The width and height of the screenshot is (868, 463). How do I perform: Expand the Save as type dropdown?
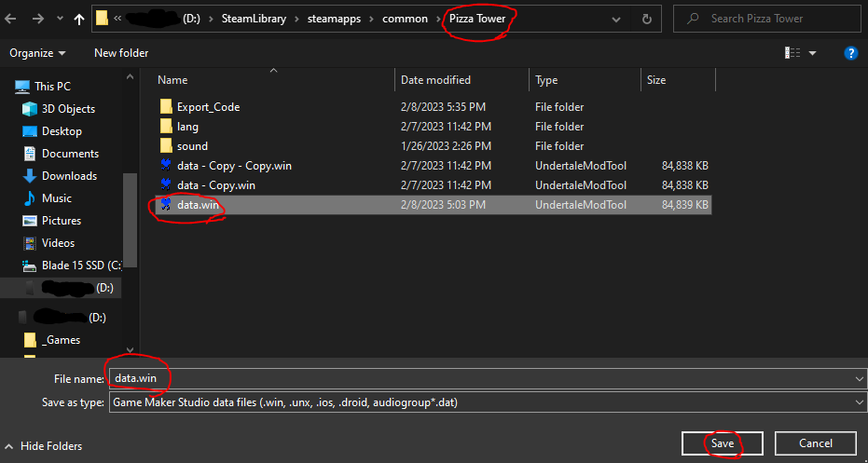tap(858, 402)
